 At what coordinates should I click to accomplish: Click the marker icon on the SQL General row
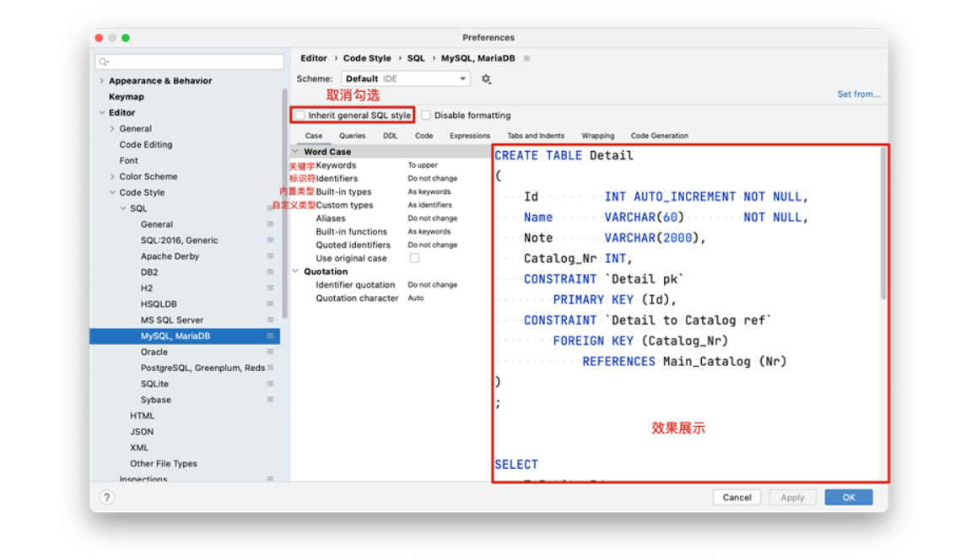coord(270,224)
